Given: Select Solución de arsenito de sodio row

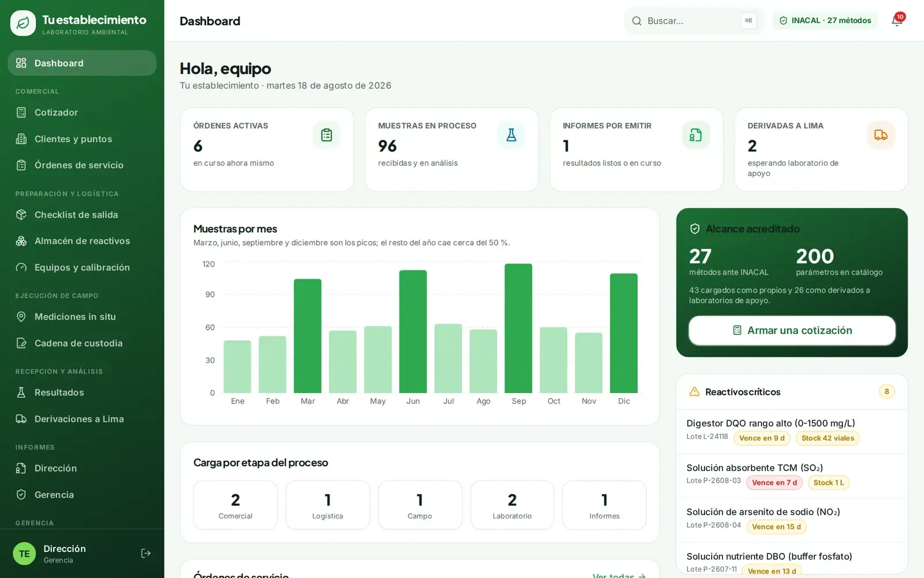Looking at the screenshot, I should pyautogui.click(x=792, y=520).
